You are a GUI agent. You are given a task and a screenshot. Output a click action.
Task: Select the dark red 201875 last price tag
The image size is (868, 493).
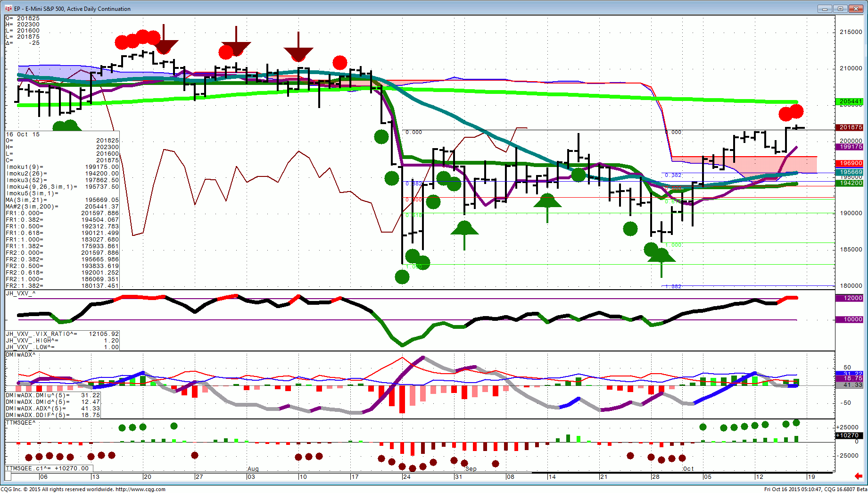click(849, 127)
